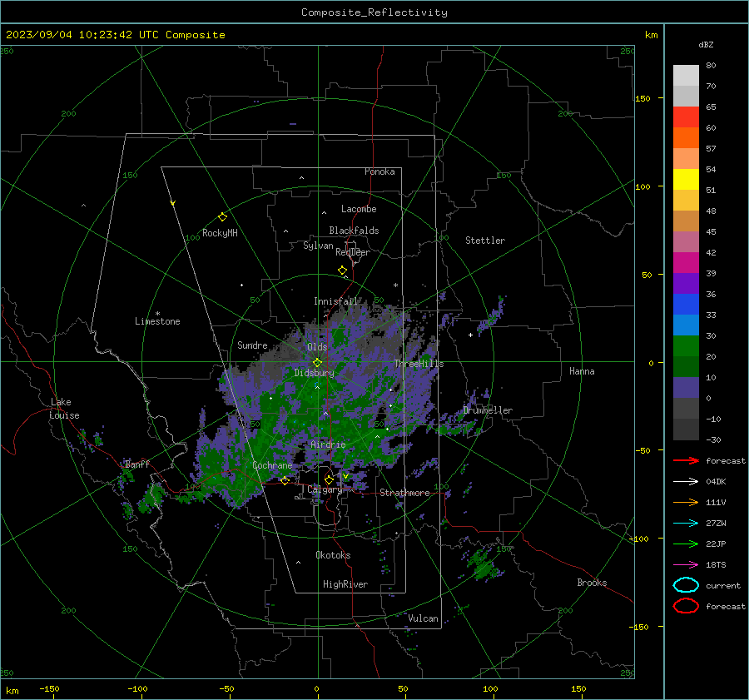Click the Lacombe town label
Image resolution: width=749 pixels, height=700 pixels.
click(359, 209)
